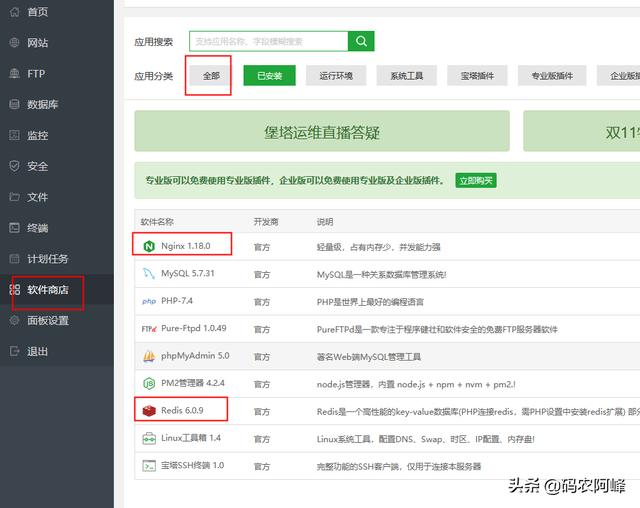Click the phpMyAdmin sailboat icon
This screenshot has height=508, width=640.
tap(149, 356)
